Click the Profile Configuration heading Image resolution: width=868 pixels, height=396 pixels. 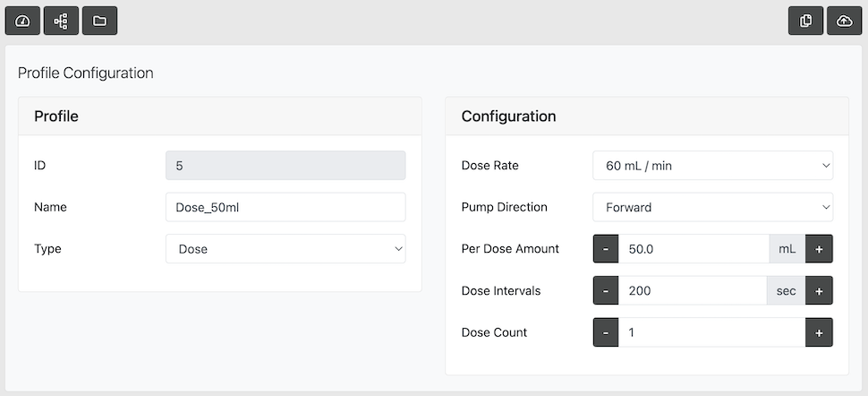tap(86, 73)
